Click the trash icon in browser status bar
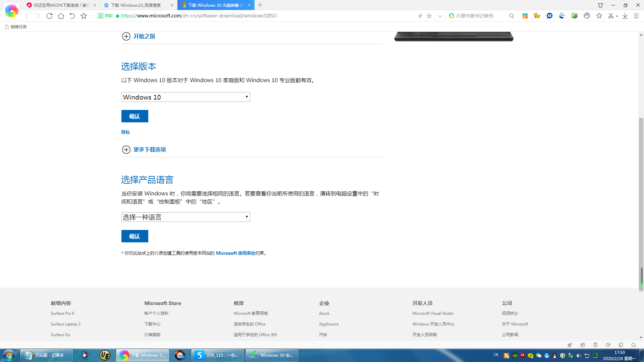 pyautogui.click(x=595, y=345)
